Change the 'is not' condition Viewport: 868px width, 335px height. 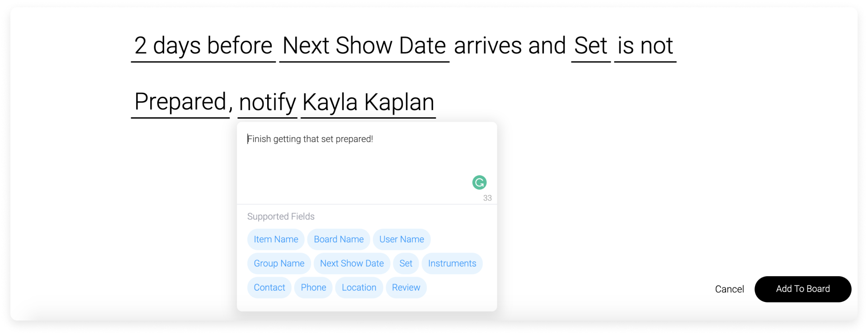click(645, 46)
